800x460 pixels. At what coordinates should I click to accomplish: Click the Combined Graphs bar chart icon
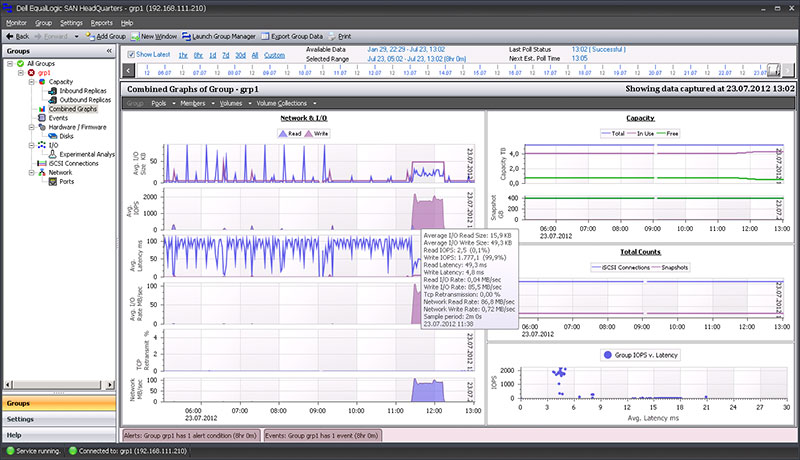(42, 109)
